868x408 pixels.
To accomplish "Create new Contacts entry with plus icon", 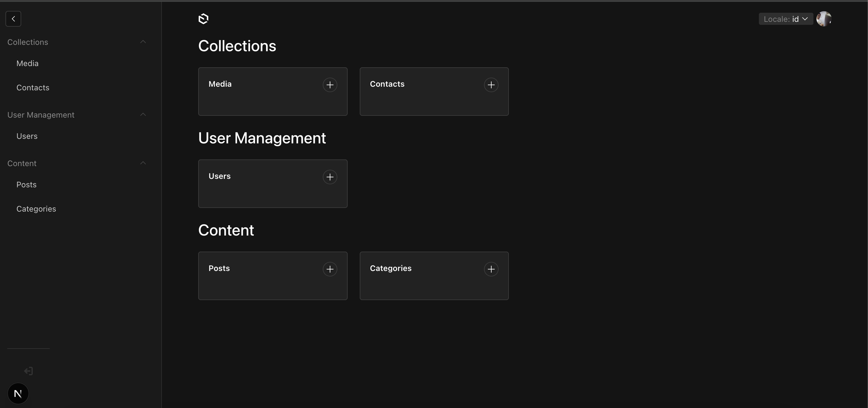I will (x=491, y=85).
